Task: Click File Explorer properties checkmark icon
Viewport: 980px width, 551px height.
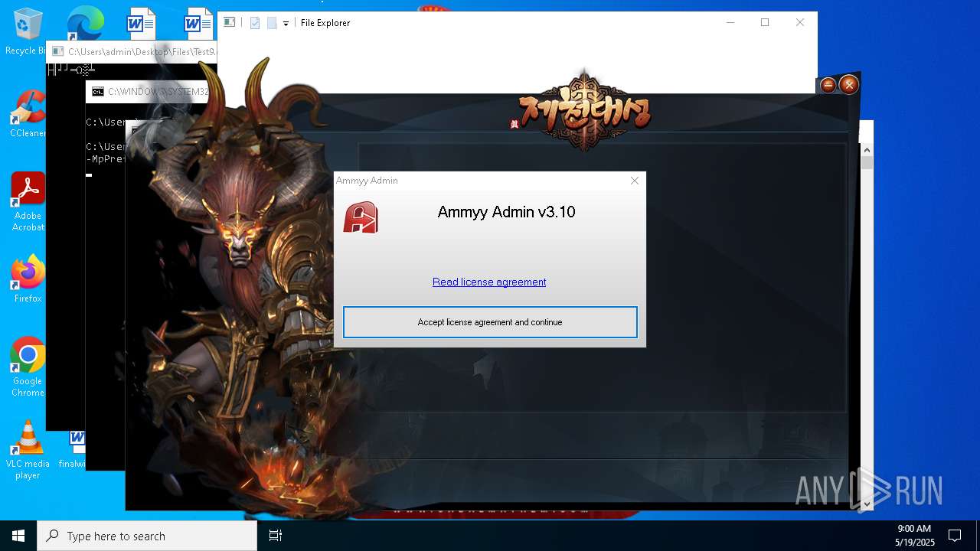Action: [255, 23]
